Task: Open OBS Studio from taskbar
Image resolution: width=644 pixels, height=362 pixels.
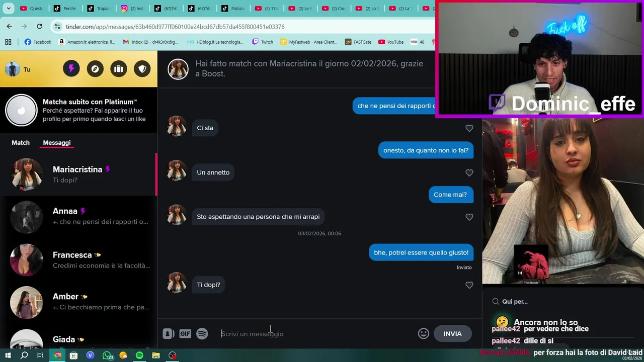Action: [x=173, y=355]
